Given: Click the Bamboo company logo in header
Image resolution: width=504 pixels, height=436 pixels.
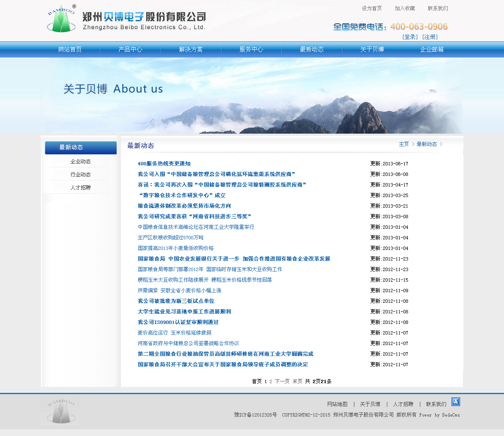Looking at the screenshot, I should 61,19.
